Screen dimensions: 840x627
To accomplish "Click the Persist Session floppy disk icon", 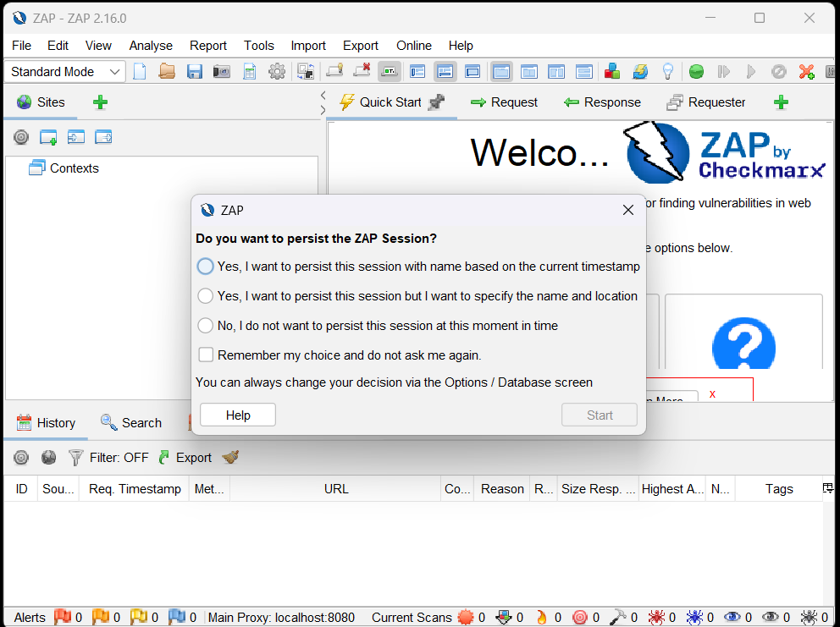I will pyautogui.click(x=195, y=71).
